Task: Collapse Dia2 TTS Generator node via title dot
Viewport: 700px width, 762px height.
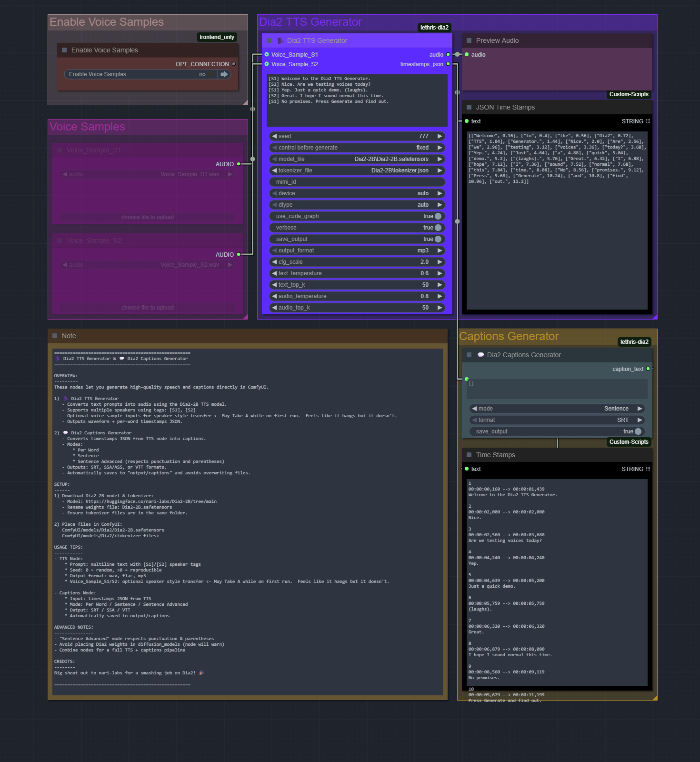Action: click(269, 40)
